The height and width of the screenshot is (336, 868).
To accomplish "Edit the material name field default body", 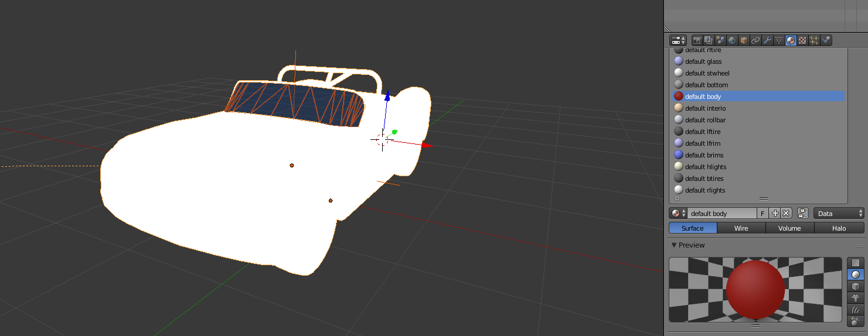I will click(722, 214).
